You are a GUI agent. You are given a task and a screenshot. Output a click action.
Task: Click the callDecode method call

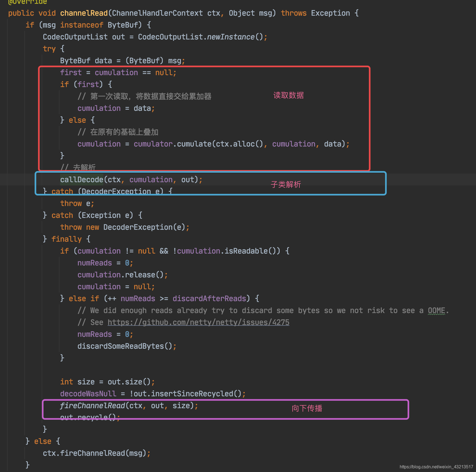(x=82, y=180)
